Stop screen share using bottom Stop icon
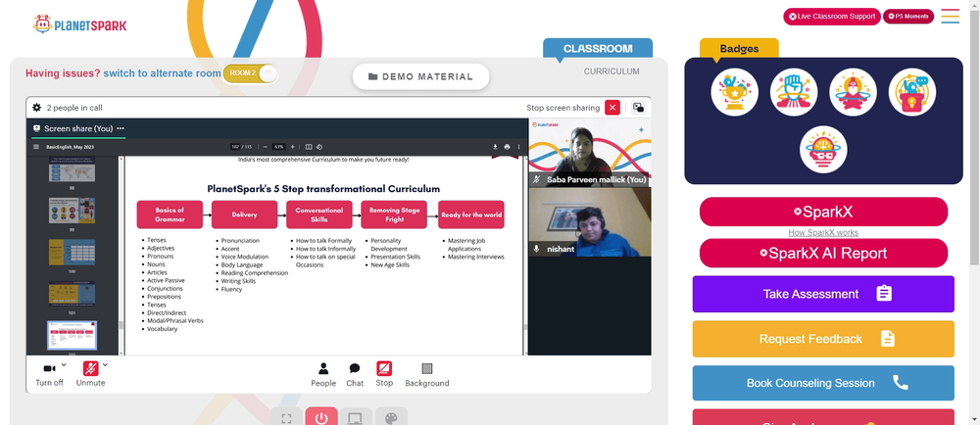 (x=384, y=374)
